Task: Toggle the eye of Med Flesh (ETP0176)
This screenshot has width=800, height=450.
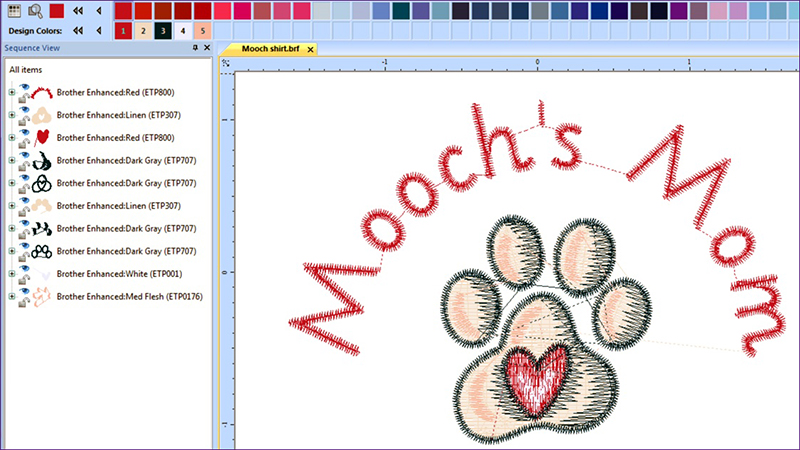Action: pos(24,291)
